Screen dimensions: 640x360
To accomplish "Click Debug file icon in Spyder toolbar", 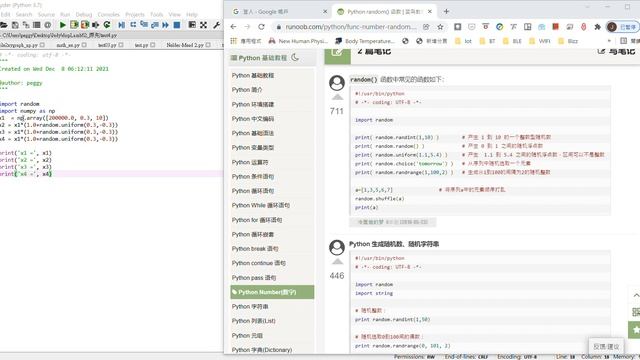I will pyautogui.click(x=122, y=25).
